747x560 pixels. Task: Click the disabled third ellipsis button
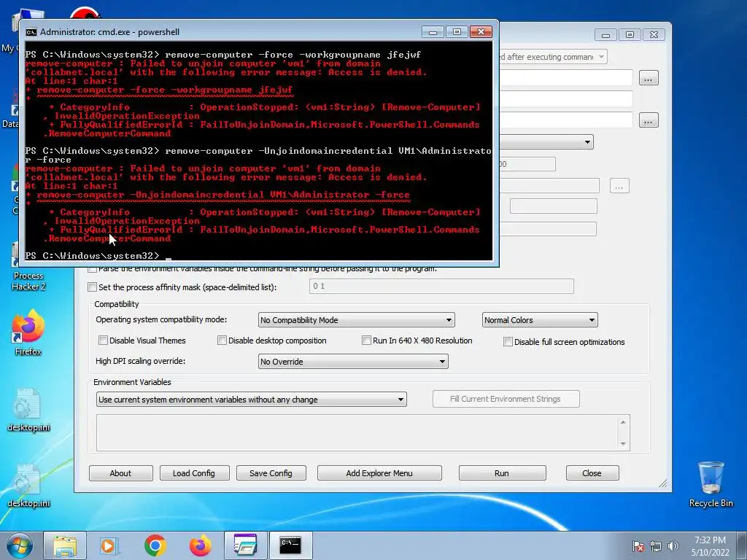619,186
